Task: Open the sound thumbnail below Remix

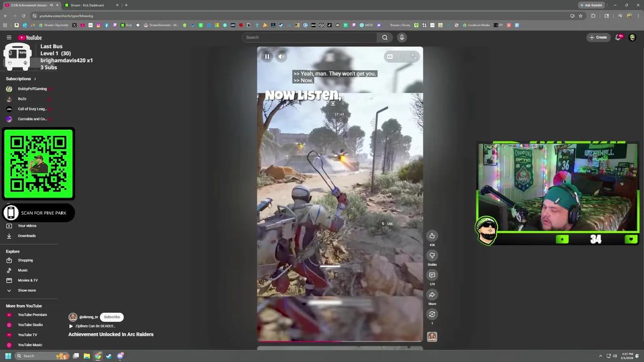Action: coord(432,337)
